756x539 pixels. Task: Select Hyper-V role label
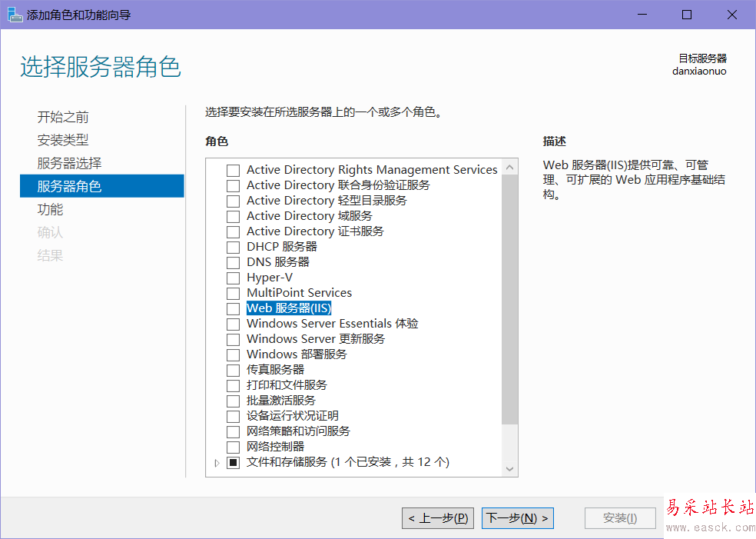270,278
